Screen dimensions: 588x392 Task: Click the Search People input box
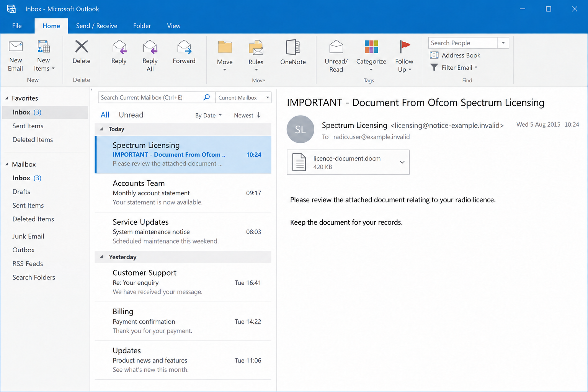pyautogui.click(x=463, y=43)
